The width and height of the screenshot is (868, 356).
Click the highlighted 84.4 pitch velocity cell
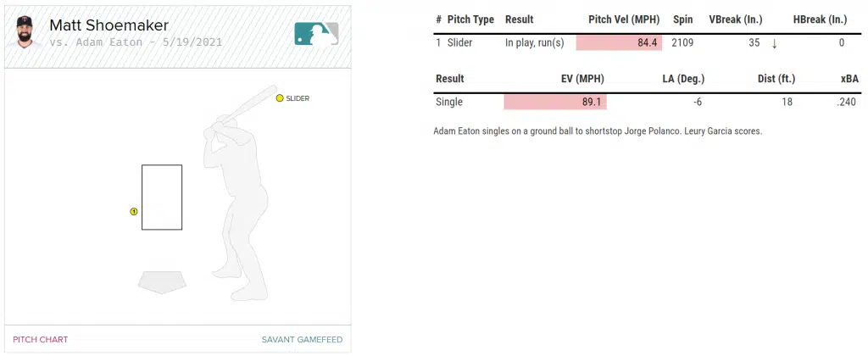(x=618, y=43)
